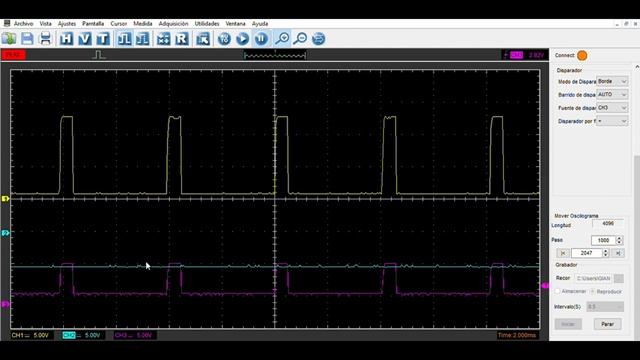Open the Ajustes menu

(x=67, y=24)
